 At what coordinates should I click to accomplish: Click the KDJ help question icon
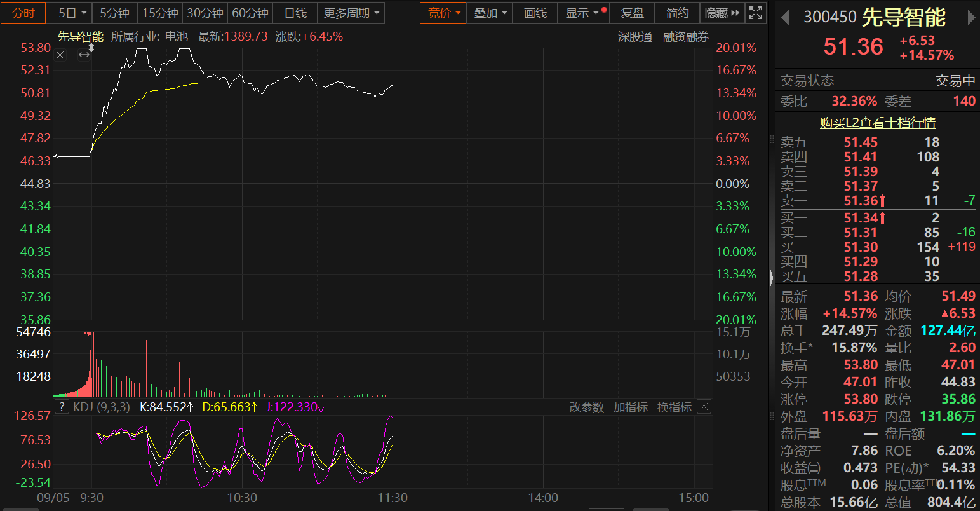(x=62, y=407)
